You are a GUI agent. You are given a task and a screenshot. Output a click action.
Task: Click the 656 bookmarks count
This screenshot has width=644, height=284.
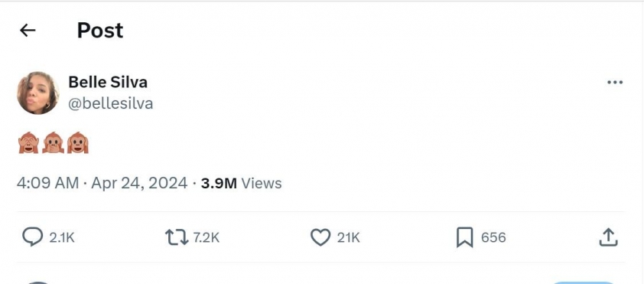coord(493,237)
